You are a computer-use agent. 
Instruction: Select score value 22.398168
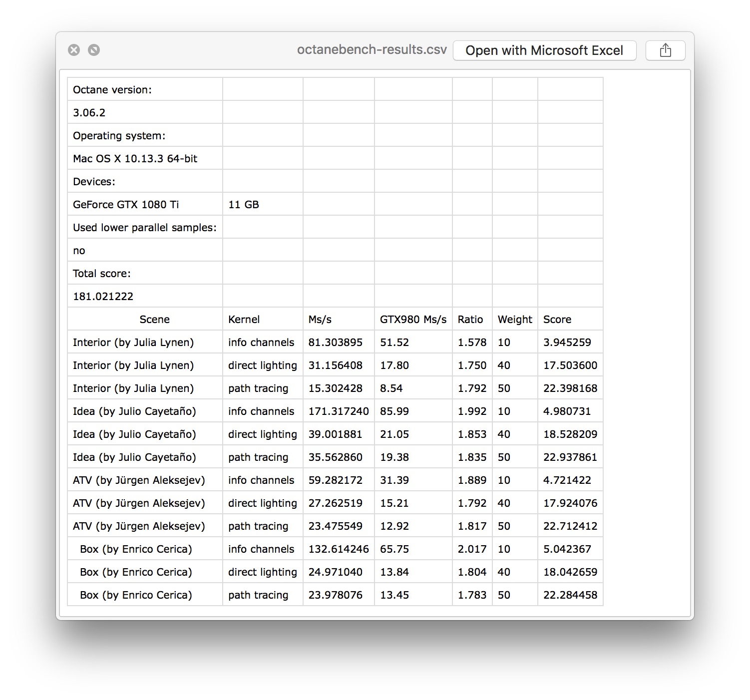(570, 388)
